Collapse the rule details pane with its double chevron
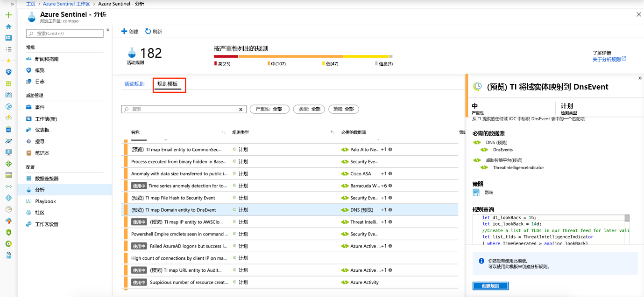The image size is (644, 297). pyautogui.click(x=640, y=78)
